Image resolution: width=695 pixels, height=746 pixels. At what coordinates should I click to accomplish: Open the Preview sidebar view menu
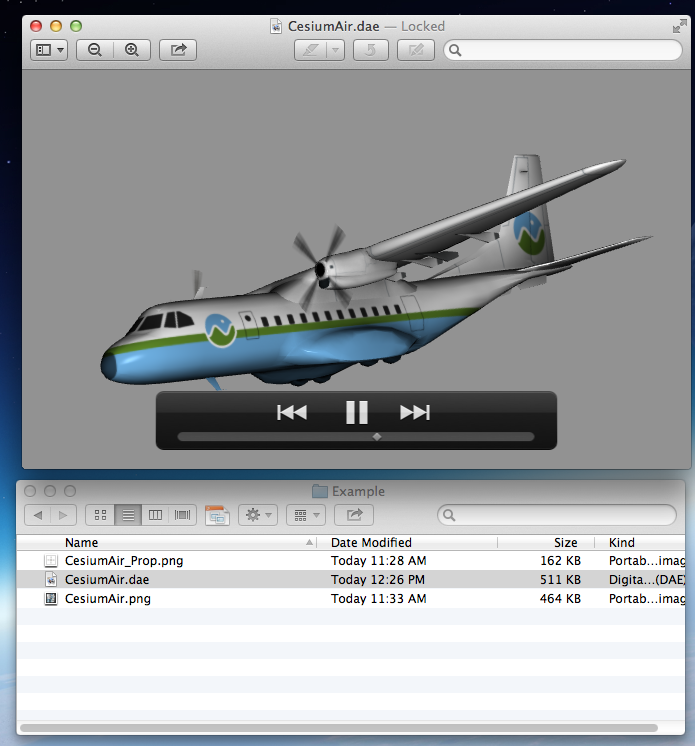point(49,50)
